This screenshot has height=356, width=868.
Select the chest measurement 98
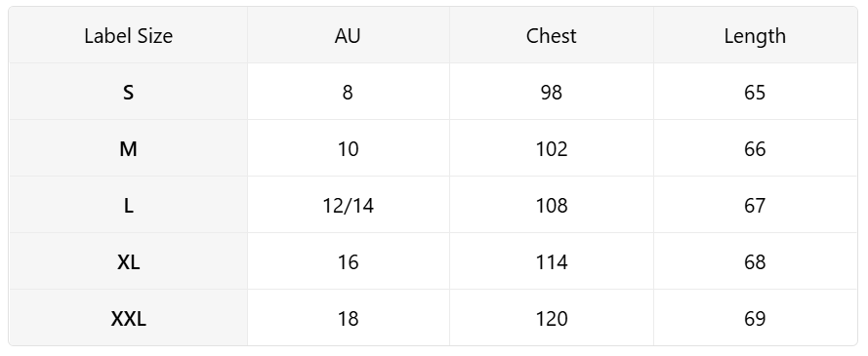point(552,92)
